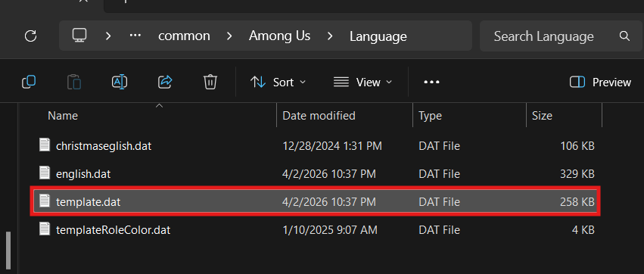Screen dimensions: 644x274
Task: Select the template.dat file name
Action: (x=89, y=202)
